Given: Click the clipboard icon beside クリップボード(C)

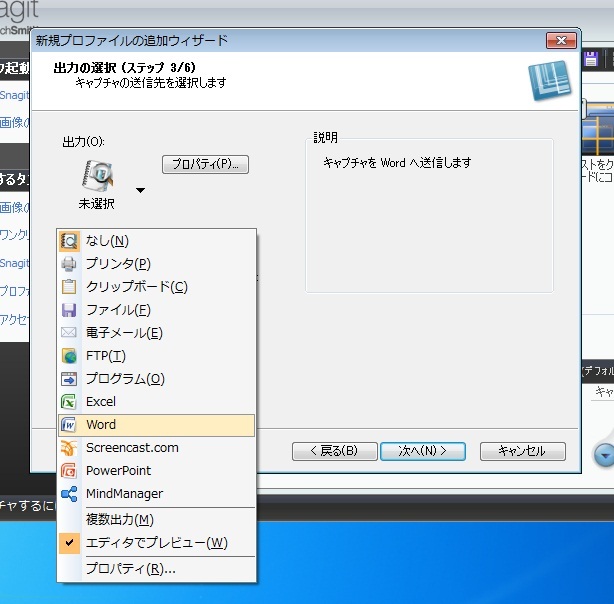Looking at the screenshot, I should coord(69,287).
